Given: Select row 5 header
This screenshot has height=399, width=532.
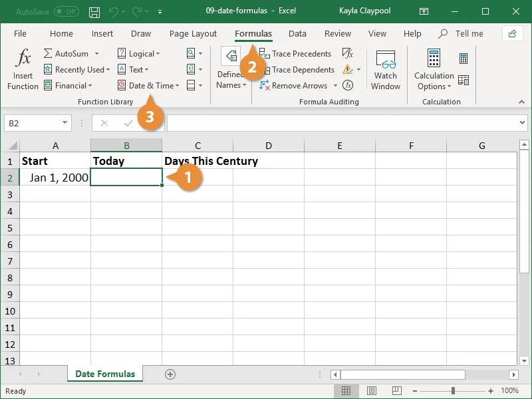Looking at the screenshot, I should point(10,228).
